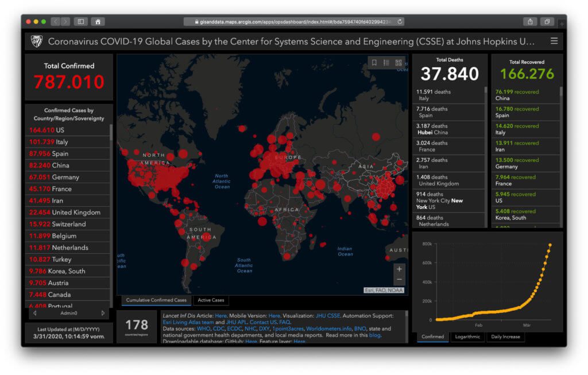Image resolution: width=588 pixels, height=375 pixels.
Task: Go to next Admin level arrow
Action: (103, 313)
